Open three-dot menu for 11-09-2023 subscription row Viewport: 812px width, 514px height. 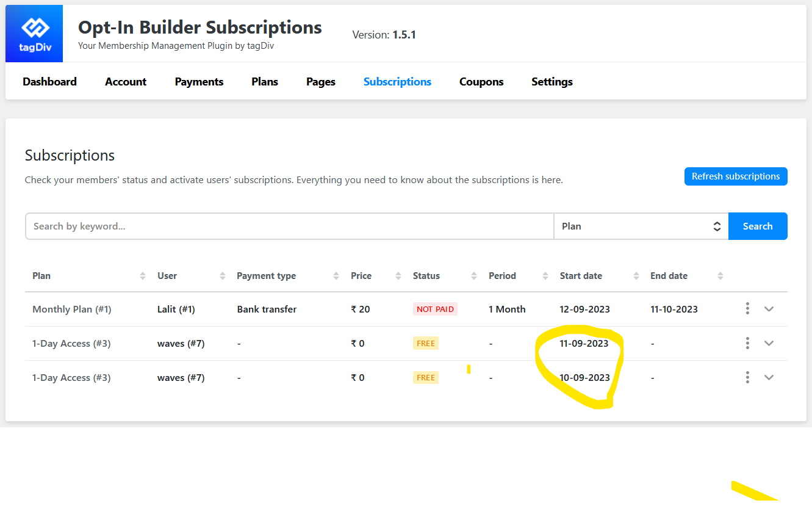click(747, 343)
